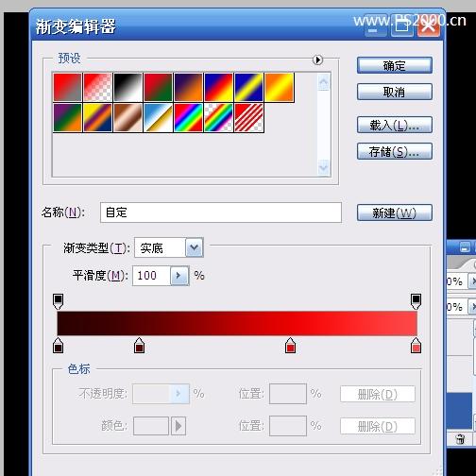
Task: Click the 平滑度 smoothness value field
Action: point(151,276)
